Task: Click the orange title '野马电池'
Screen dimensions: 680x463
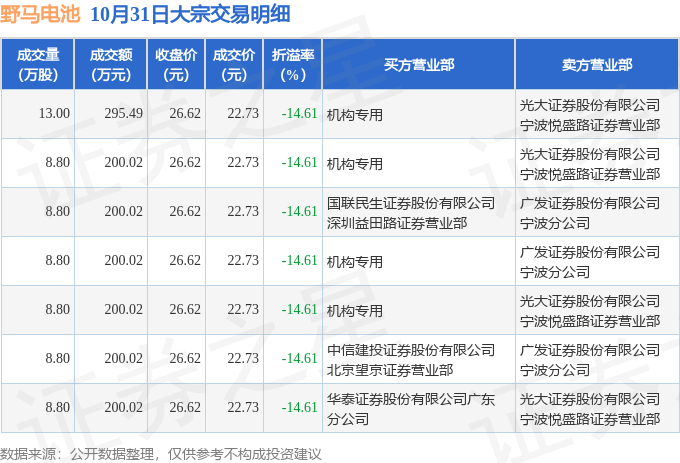Action: (40, 14)
